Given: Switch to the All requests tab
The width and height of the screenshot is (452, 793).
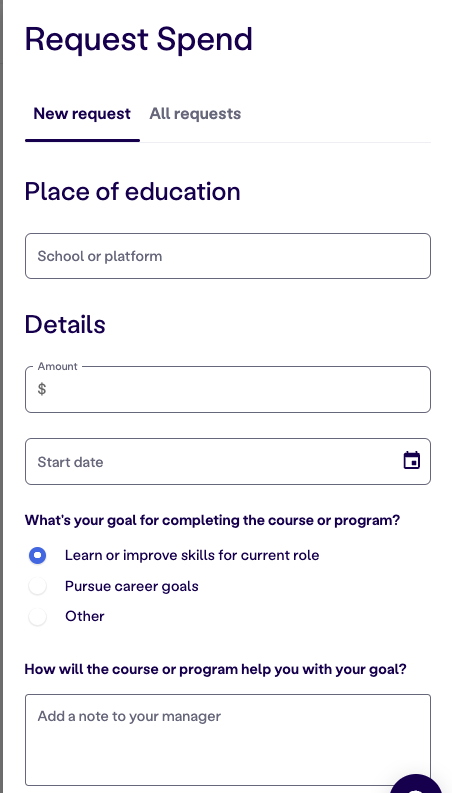Looking at the screenshot, I should click(195, 114).
